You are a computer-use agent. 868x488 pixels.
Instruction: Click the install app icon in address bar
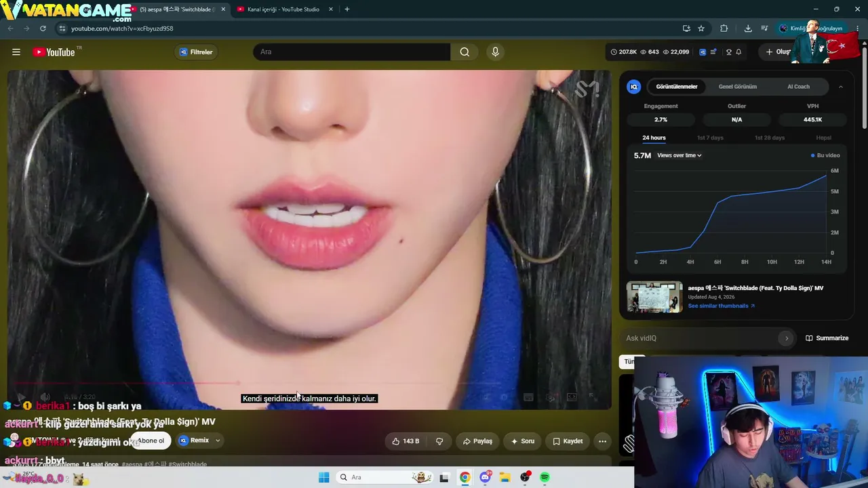686,28
